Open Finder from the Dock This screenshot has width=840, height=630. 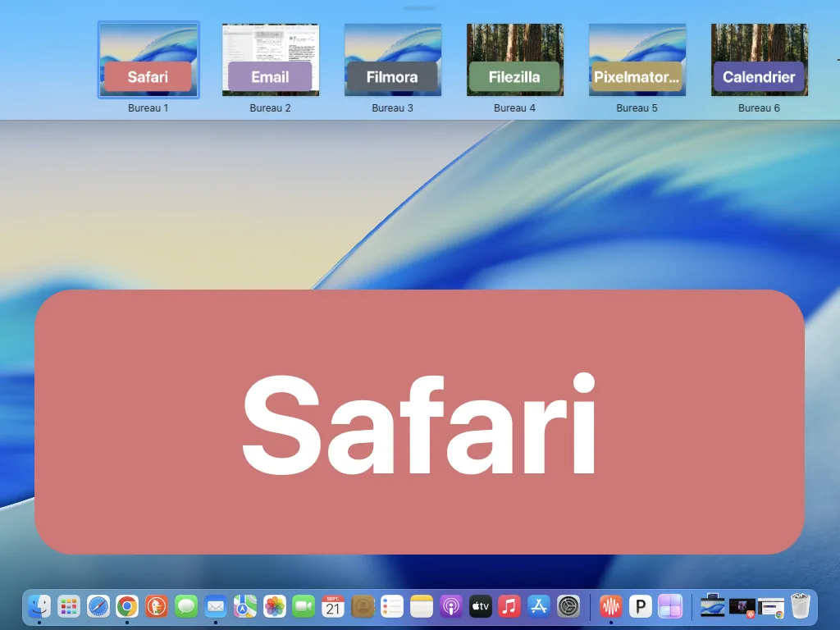[39, 606]
